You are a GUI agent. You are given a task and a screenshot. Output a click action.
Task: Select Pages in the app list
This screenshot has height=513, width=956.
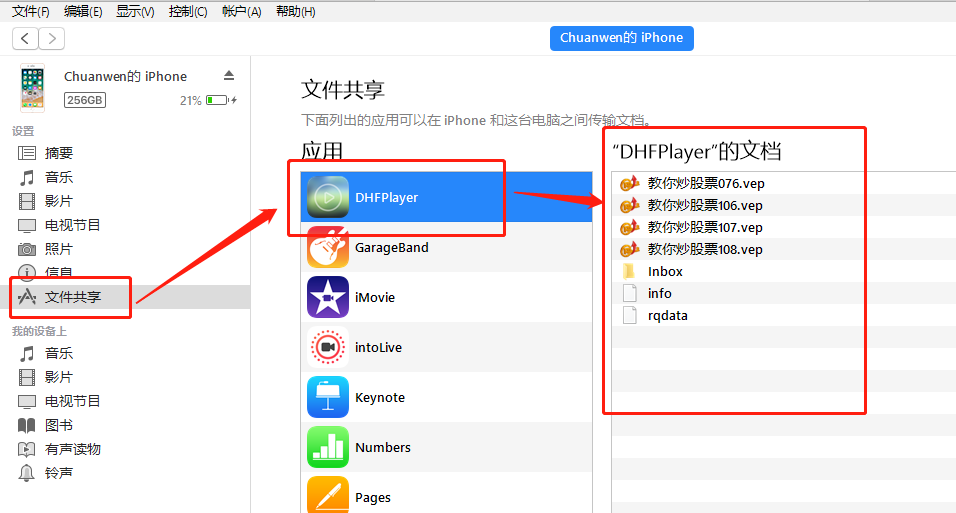coord(446,493)
